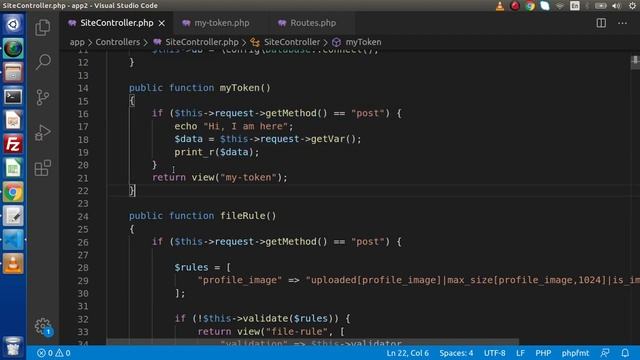This screenshot has height=360, width=640.
Task: Click phpfmt status bar item
Action: (x=575, y=353)
